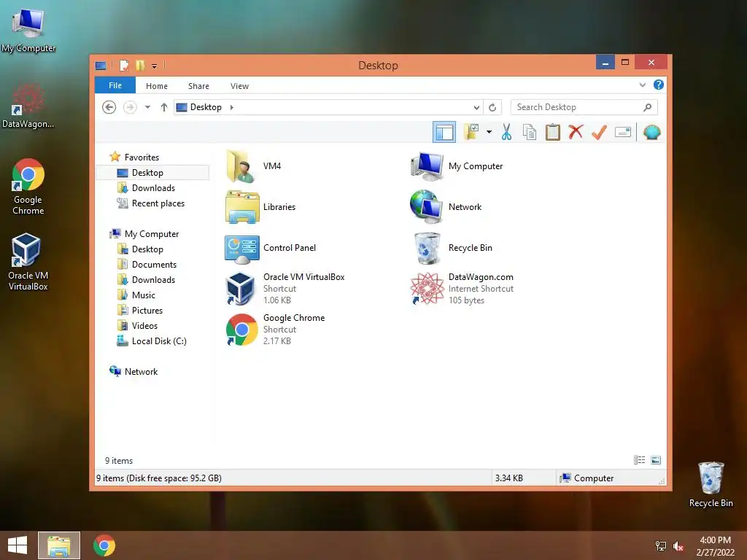
Task: Click the Paste clipboard icon
Action: click(553, 132)
